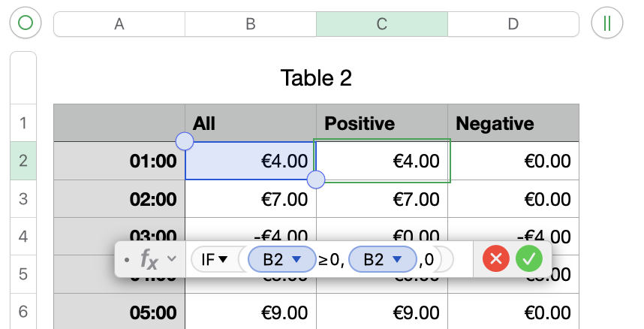Click the Negative column header cell
This screenshot has height=329, width=644.
pos(513,123)
